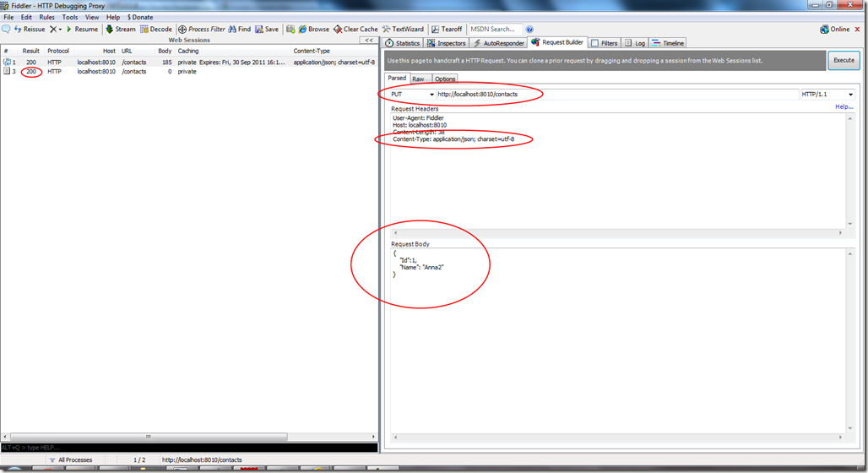Click inside the Request Body text area

pyautogui.click(x=618, y=340)
